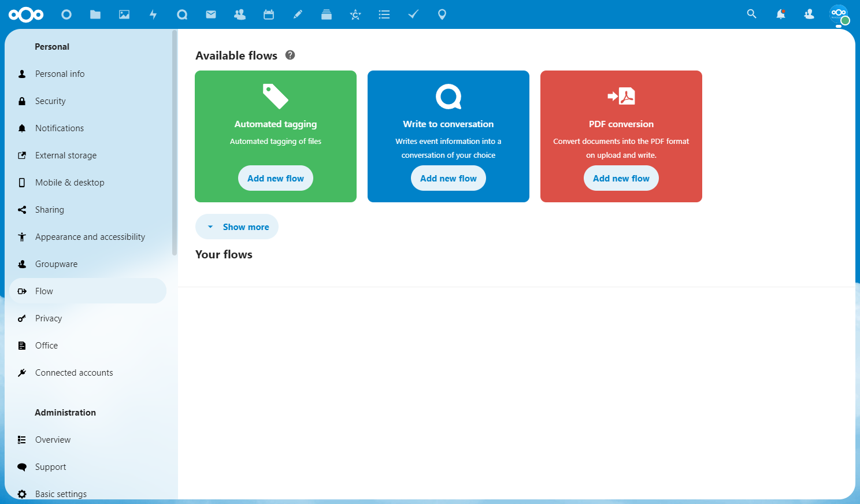This screenshot has width=860, height=504.
Task: Open the Files app folder icon
Action: coord(95,14)
